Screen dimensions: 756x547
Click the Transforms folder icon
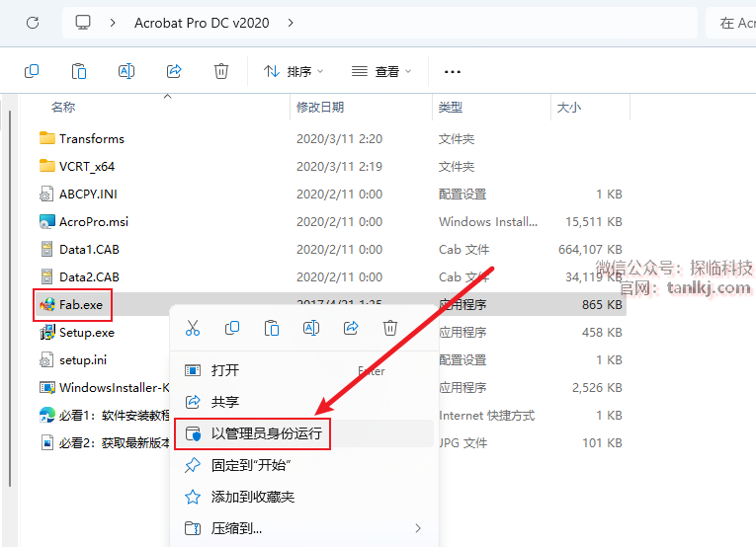46,138
